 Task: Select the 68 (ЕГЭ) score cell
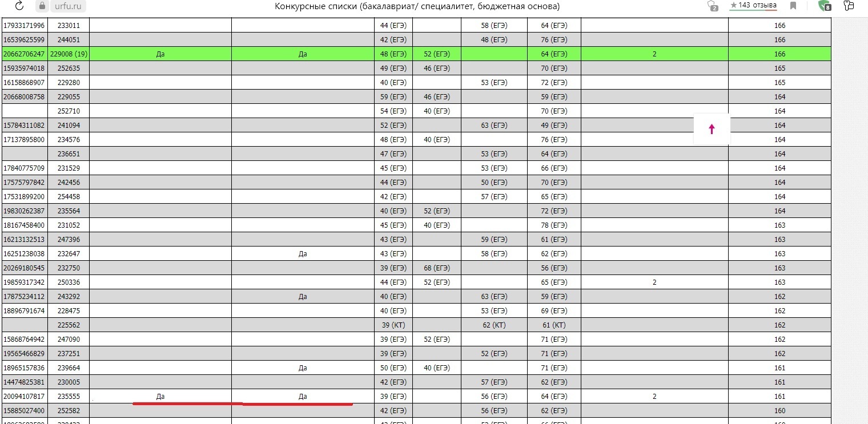[436, 268]
